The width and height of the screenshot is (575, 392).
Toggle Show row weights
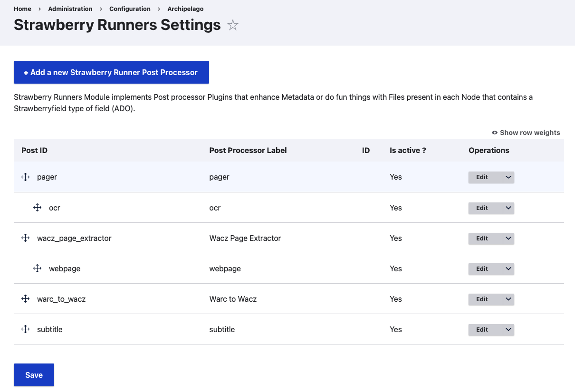click(526, 133)
